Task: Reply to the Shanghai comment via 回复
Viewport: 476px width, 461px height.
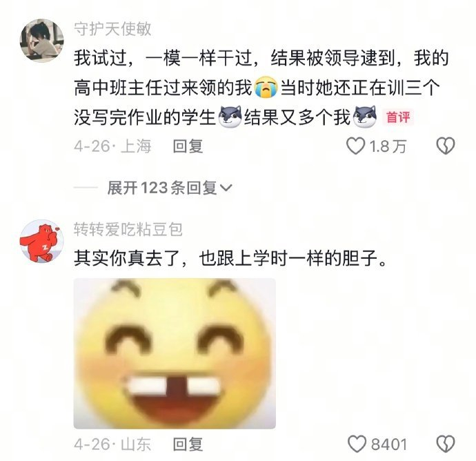Action: 188,146
